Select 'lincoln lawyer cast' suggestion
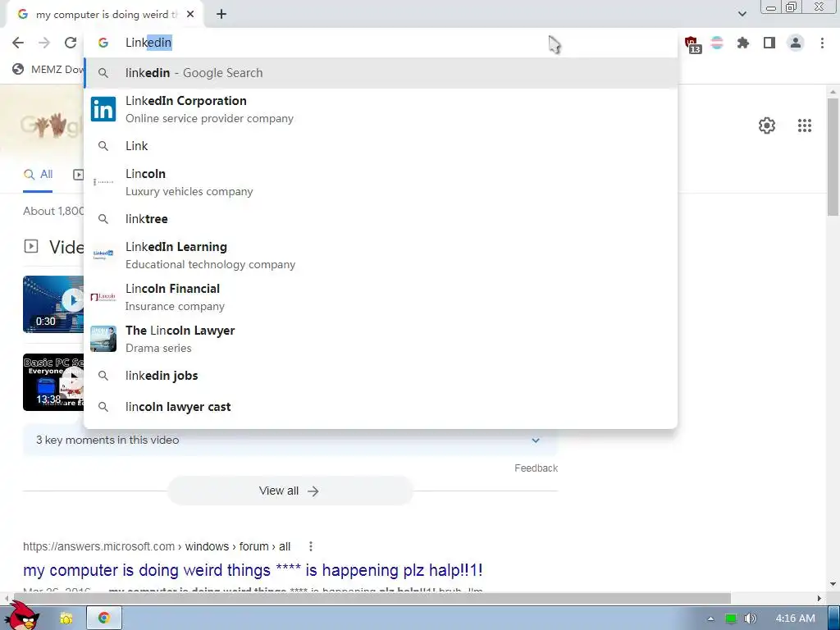Viewport: 840px width, 630px height. pos(381,407)
